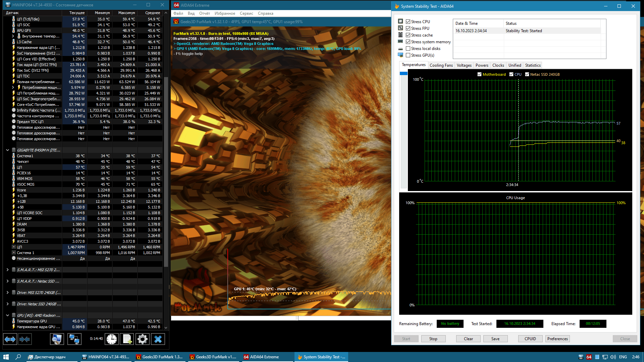Screen dimensions: 644x362
Task: Click the Save button
Action: tap(495, 339)
